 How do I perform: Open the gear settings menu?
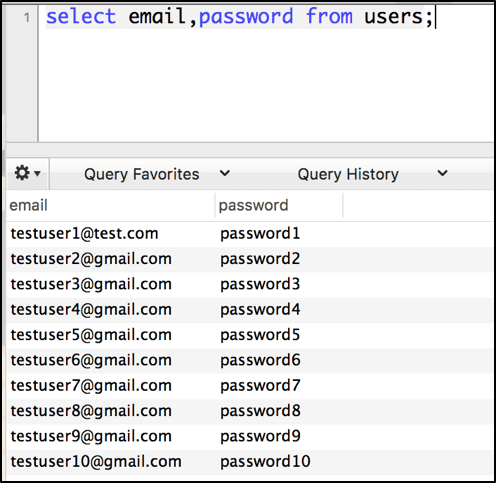pos(28,173)
